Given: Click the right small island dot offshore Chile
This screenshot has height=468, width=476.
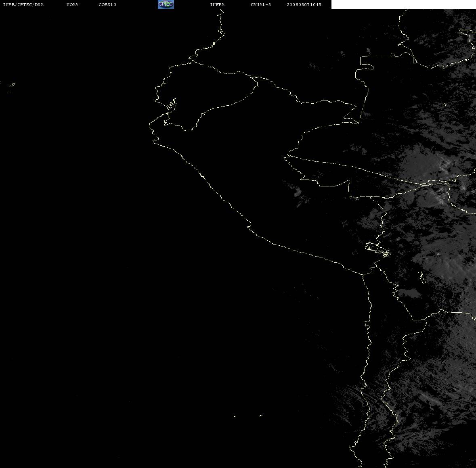Looking at the screenshot, I should (261, 416).
